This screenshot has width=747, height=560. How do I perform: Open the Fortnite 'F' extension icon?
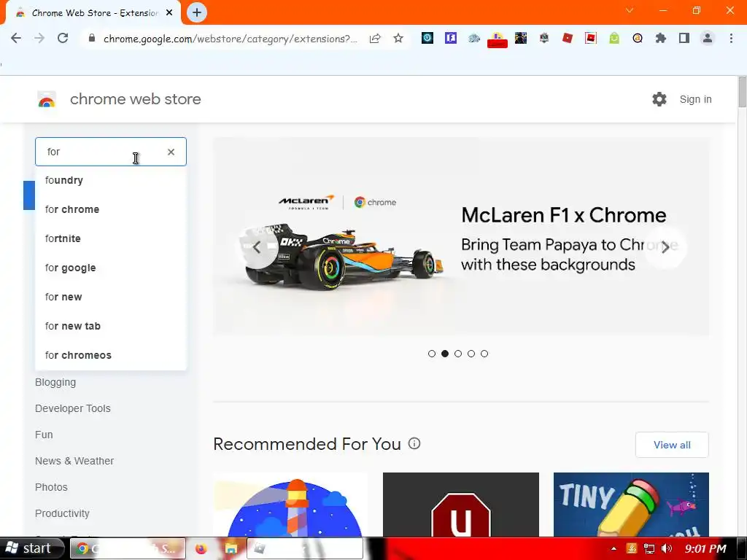coord(451,38)
